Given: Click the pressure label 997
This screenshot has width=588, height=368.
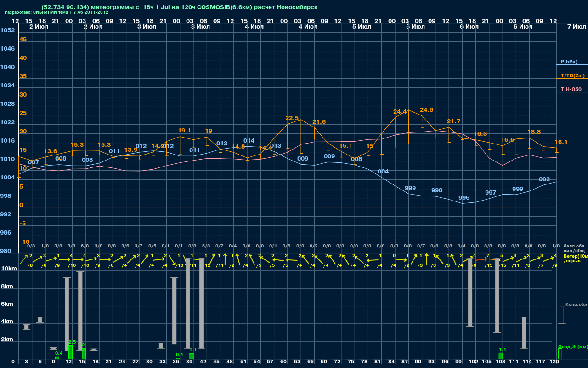Looking at the screenshot, I should point(491,193).
